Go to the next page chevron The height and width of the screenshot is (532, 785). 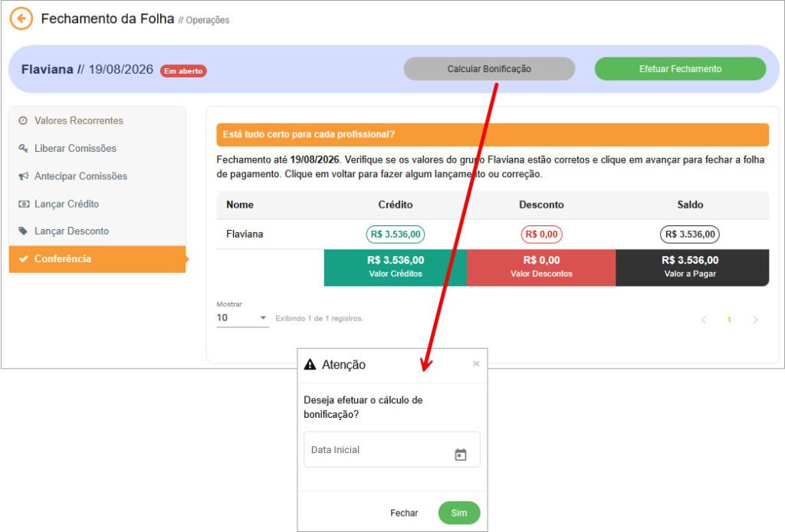[755, 320]
